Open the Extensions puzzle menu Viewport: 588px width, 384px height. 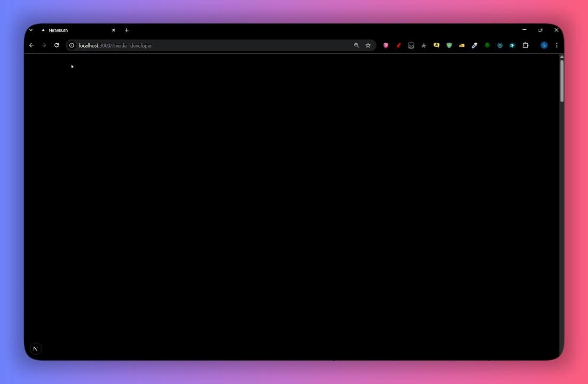tap(526, 45)
